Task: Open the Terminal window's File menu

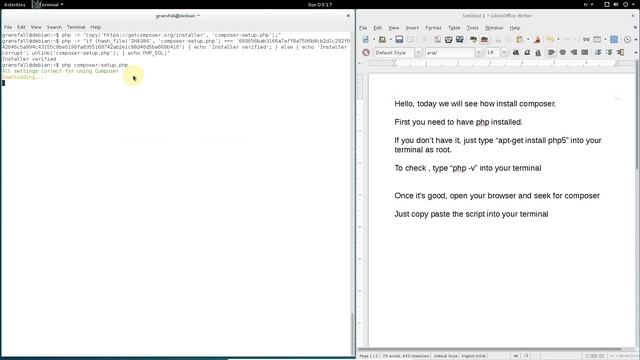Action: point(8,27)
